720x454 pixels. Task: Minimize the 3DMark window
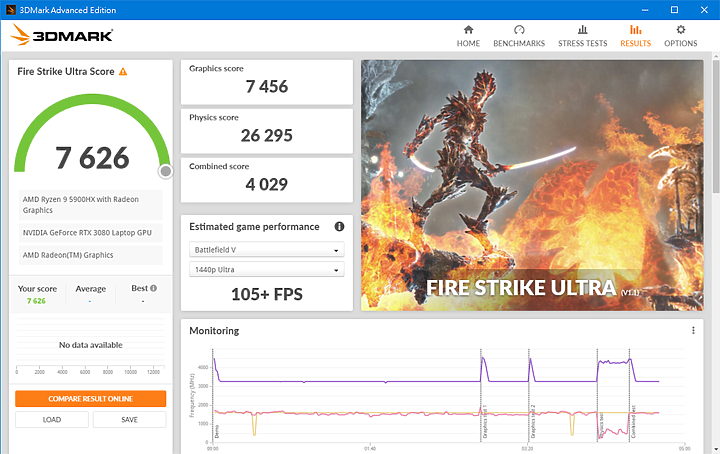tap(645, 10)
